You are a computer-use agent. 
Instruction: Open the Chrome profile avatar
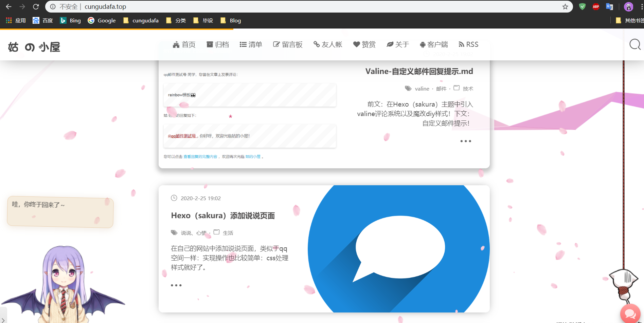pyautogui.click(x=628, y=6)
